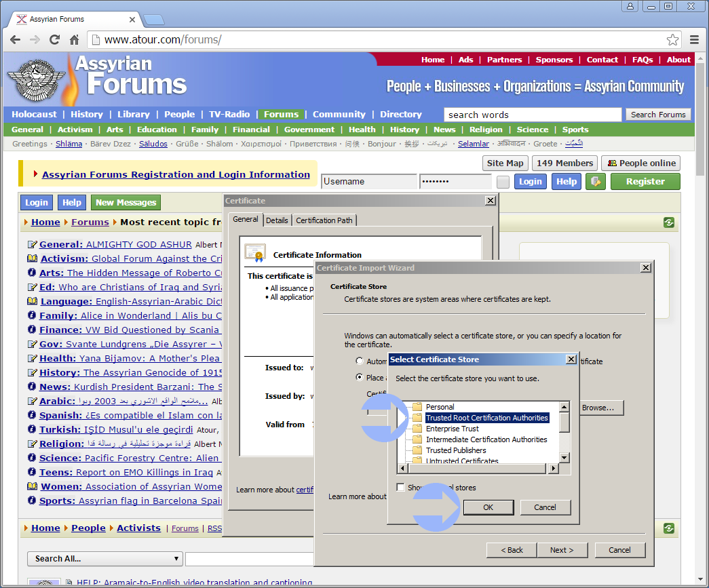
Task: Click the icon beside General: ALMIGHTY GOD ASHUR
Action: pyautogui.click(x=32, y=245)
